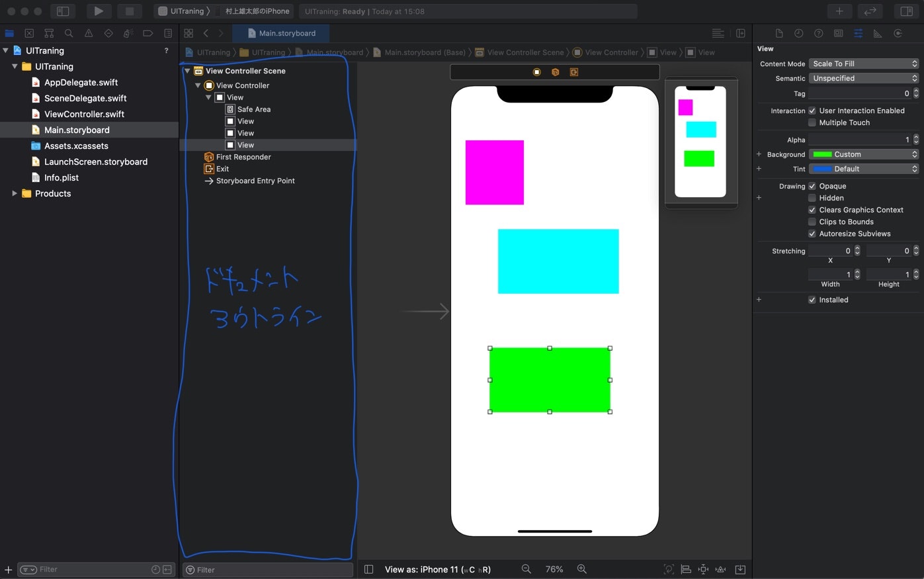Go forward in editor history
Image resolution: width=924 pixels, height=579 pixels.
(221, 33)
